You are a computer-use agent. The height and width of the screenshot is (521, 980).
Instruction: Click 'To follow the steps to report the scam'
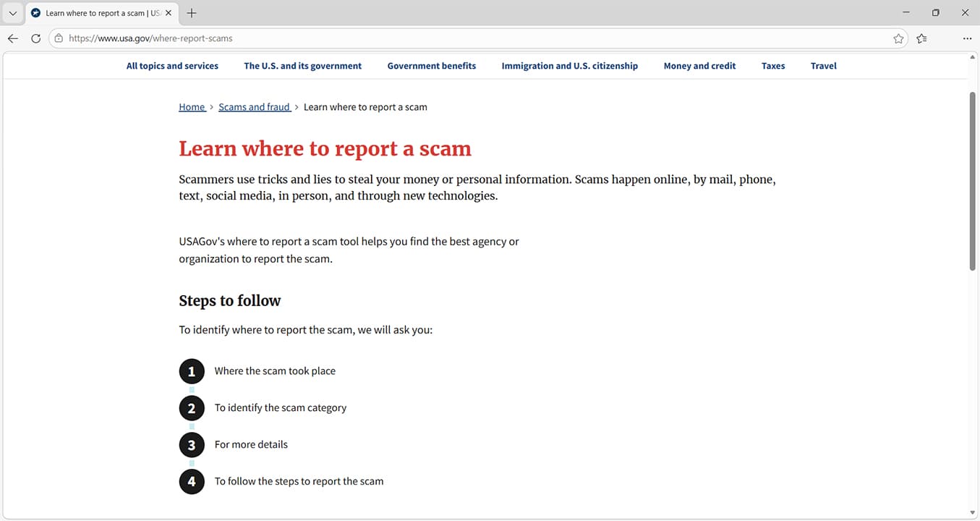[x=299, y=481]
